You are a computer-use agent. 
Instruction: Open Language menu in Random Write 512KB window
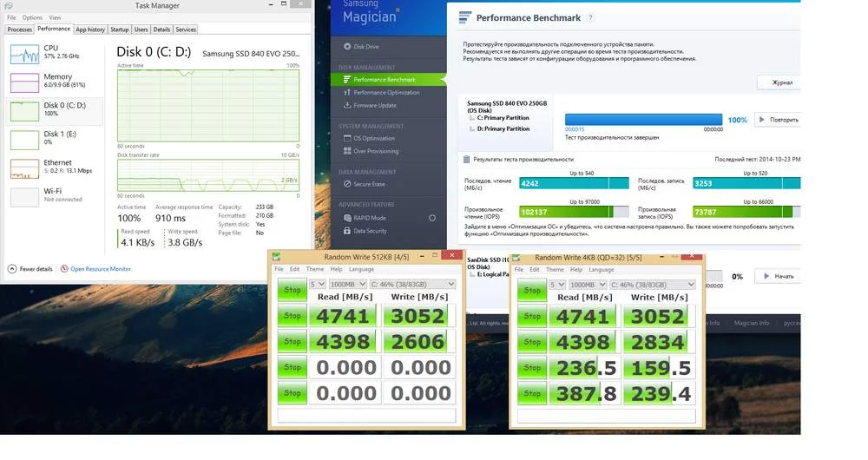pyautogui.click(x=361, y=269)
